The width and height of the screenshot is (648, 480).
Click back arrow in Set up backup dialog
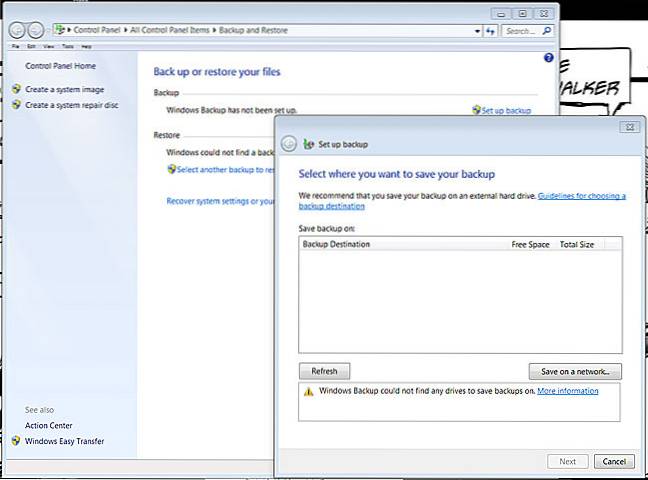coord(288,144)
